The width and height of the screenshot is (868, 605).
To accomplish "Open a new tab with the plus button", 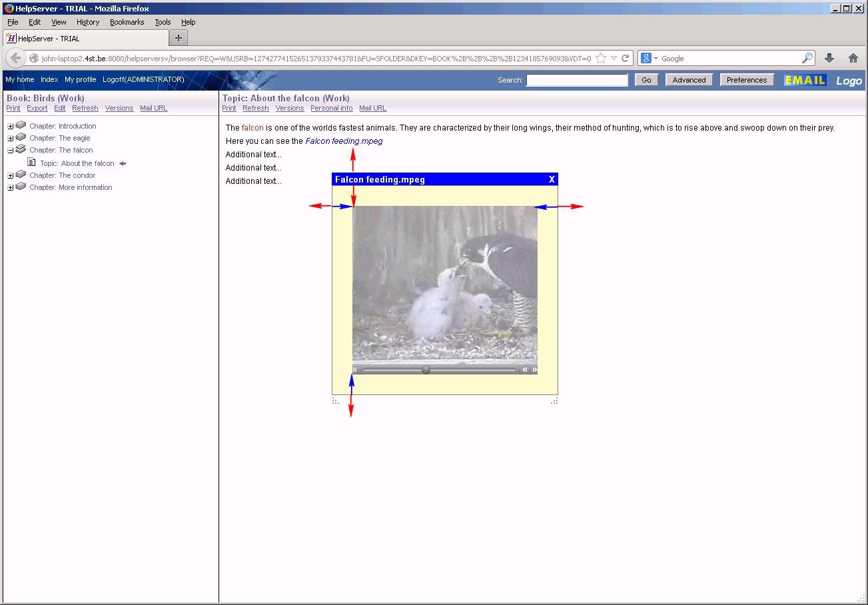I will 178,38.
